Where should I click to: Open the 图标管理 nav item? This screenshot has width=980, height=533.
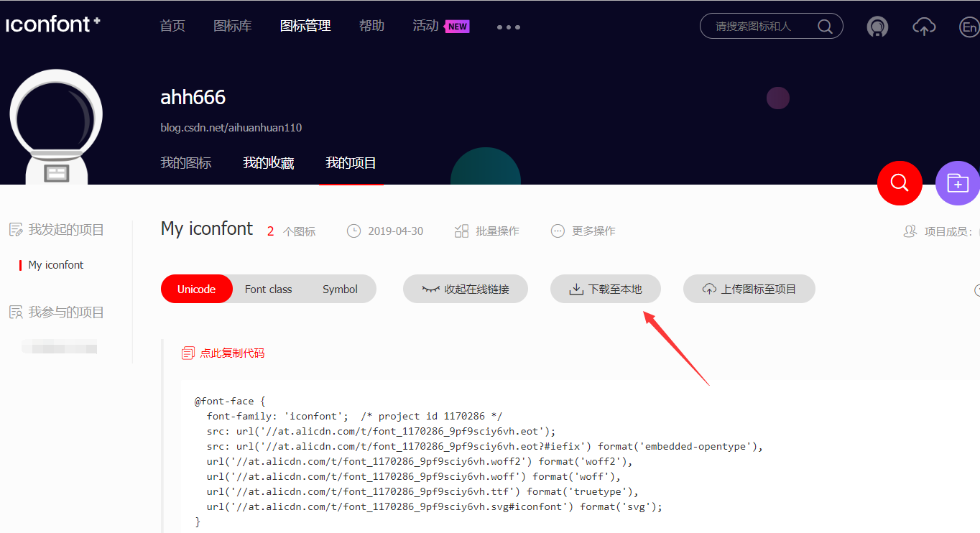(x=305, y=26)
